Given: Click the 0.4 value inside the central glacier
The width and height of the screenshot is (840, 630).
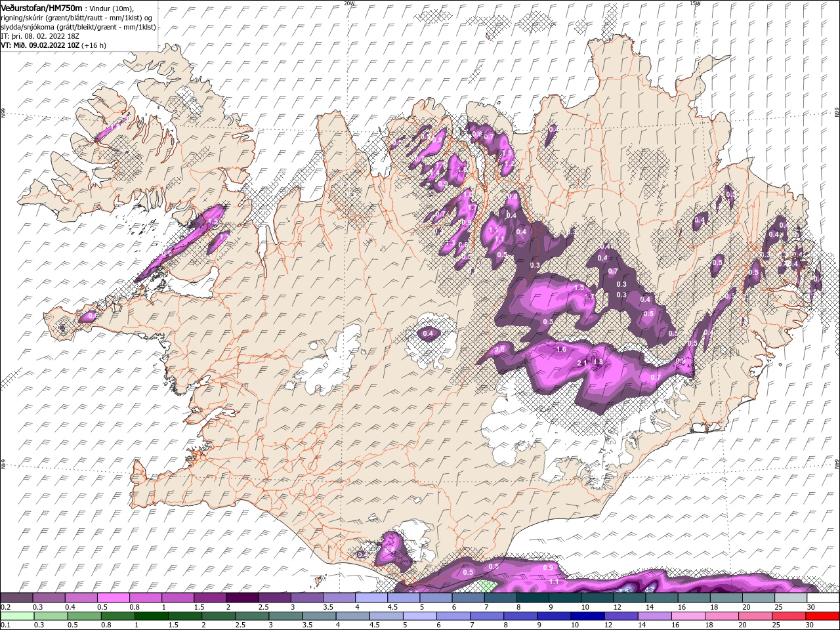Looking at the screenshot, I should point(429,333).
